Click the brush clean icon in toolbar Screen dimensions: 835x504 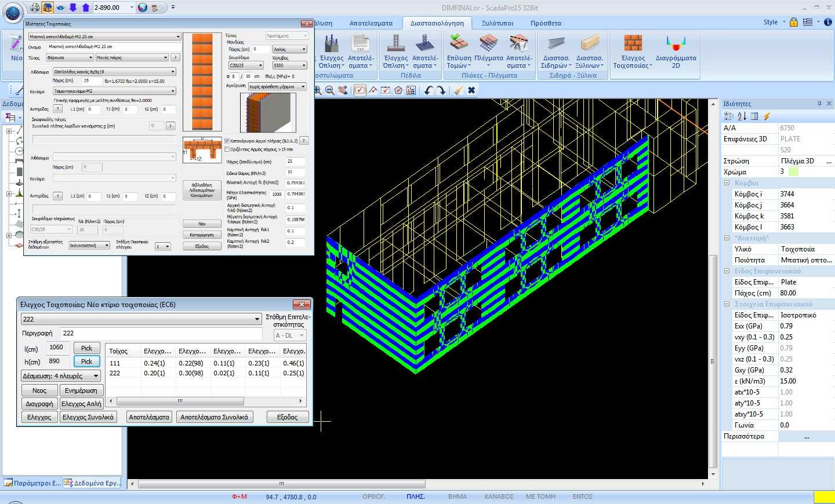click(x=458, y=90)
